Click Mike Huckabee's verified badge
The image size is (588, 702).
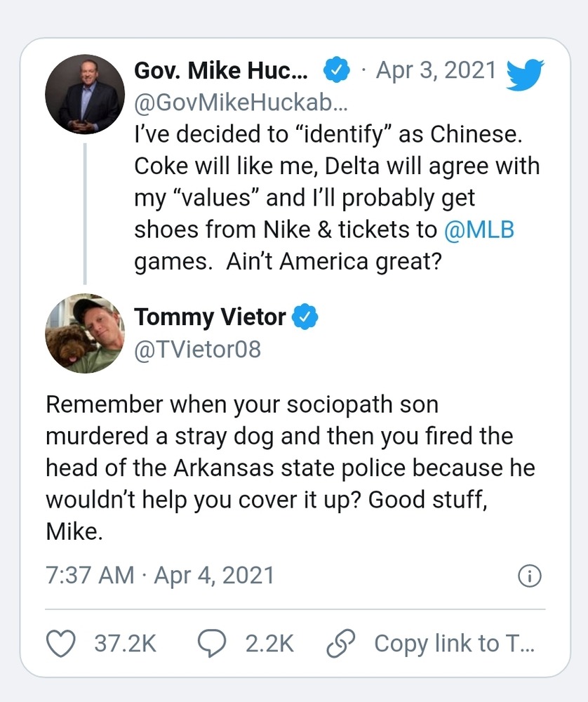(x=336, y=71)
